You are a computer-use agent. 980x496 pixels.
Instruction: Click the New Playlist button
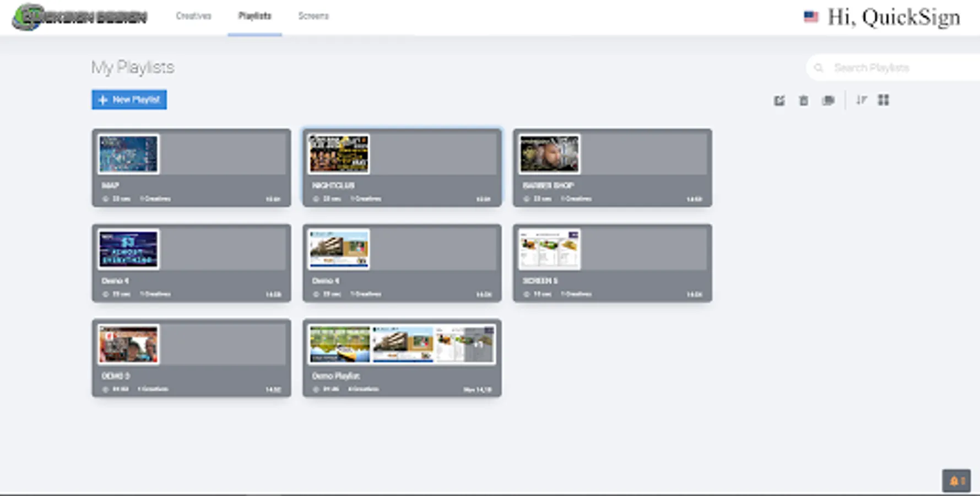point(129,100)
